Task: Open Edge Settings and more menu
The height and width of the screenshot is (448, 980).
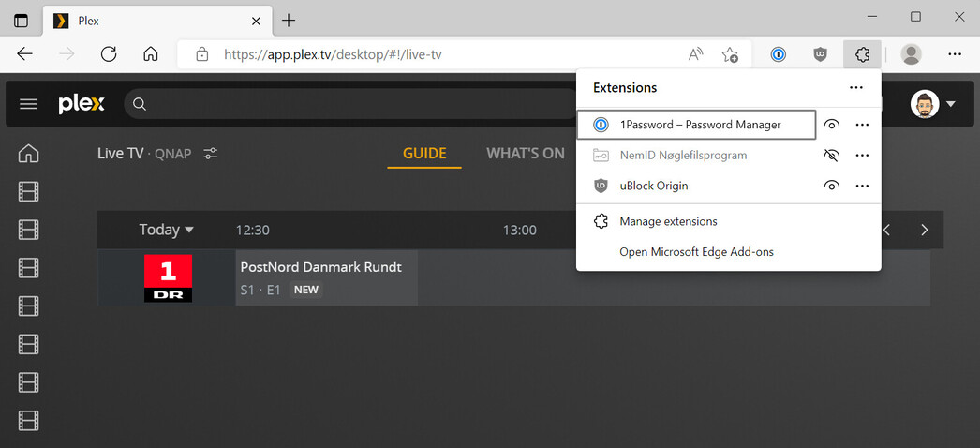Action: pos(955,54)
